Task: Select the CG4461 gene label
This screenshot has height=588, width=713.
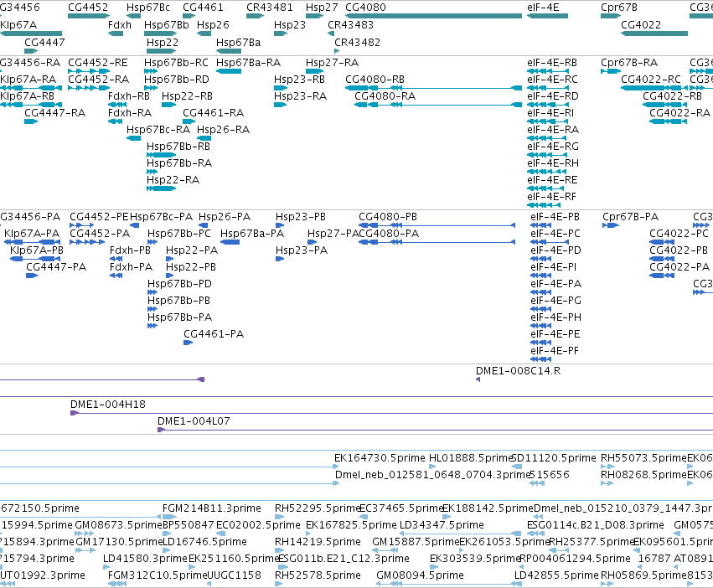Action: [203, 8]
